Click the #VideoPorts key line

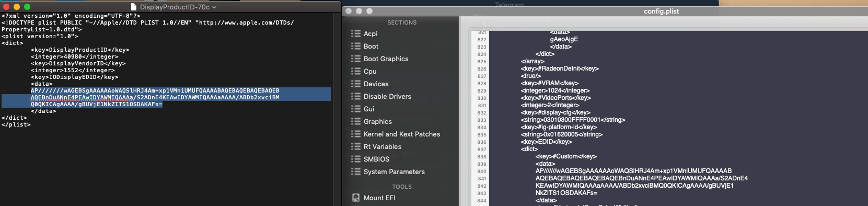pyautogui.click(x=555, y=98)
